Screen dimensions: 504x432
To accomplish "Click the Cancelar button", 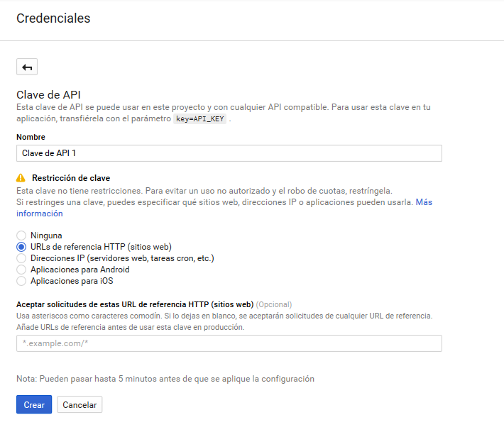I will (80, 404).
